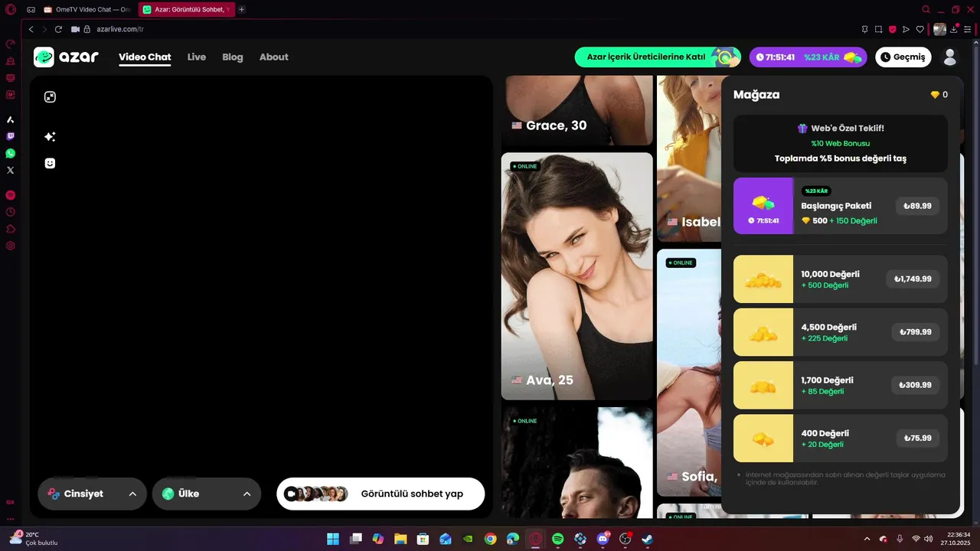This screenshot has height=551, width=980.
Task: Click the Web'e Özel Teklif banner
Action: click(x=841, y=144)
